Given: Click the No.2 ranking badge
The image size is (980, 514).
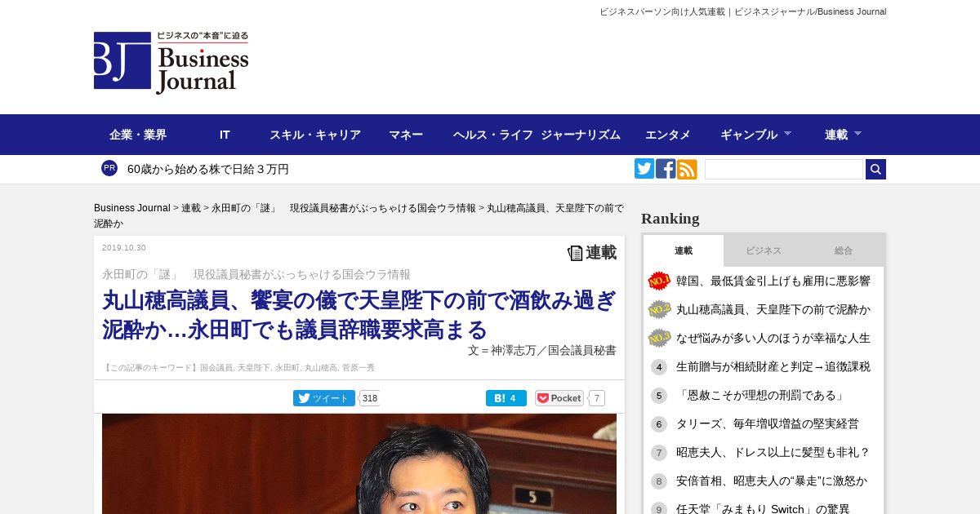Looking at the screenshot, I should tap(659, 309).
